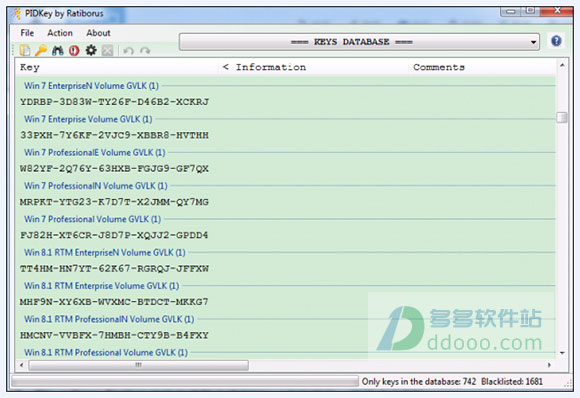Select Win 8.1 RTM Enterprise Volume GVLK group
The height and width of the screenshot is (398, 580).
coord(101,286)
